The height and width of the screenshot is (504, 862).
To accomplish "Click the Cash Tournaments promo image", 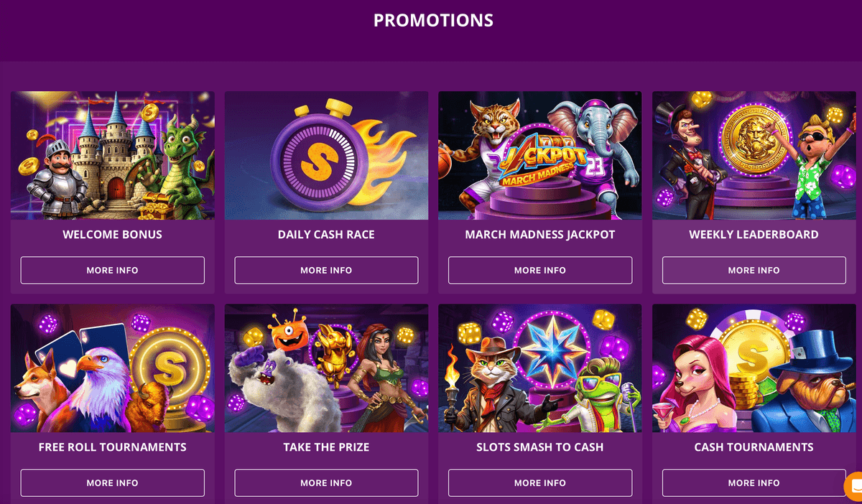I will 753,367.
